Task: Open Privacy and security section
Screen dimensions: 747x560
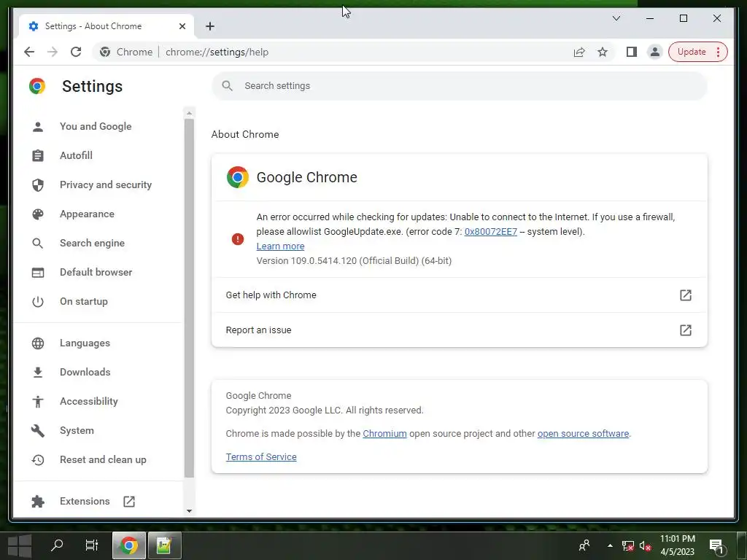Action: point(105,184)
